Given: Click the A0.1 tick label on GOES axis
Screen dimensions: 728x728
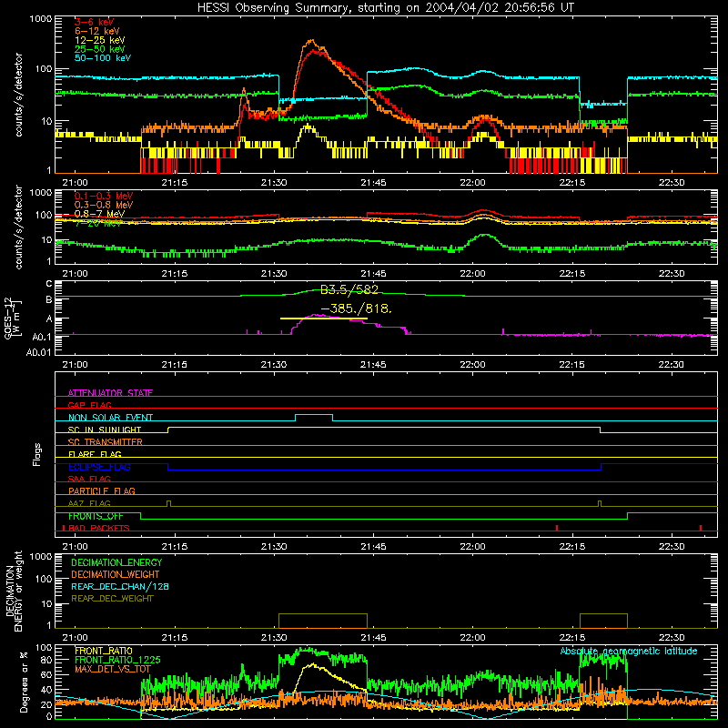Looking at the screenshot, I should coord(41,337).
